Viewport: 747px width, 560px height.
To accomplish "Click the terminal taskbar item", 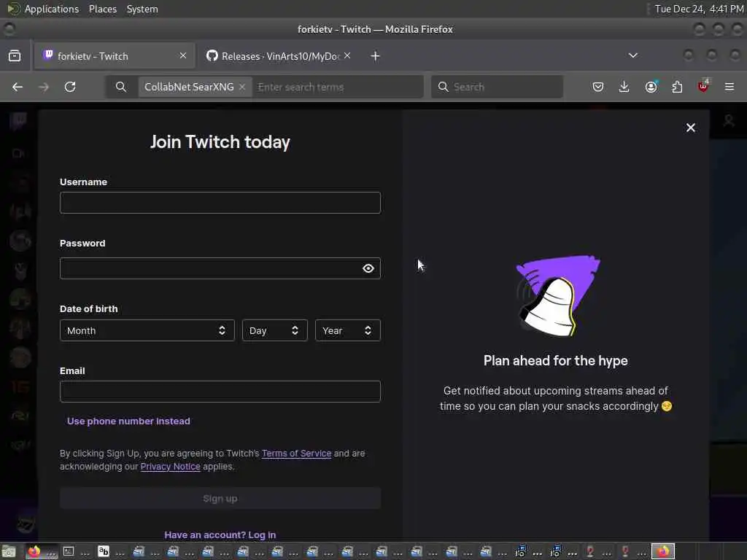I will [76, 552].
